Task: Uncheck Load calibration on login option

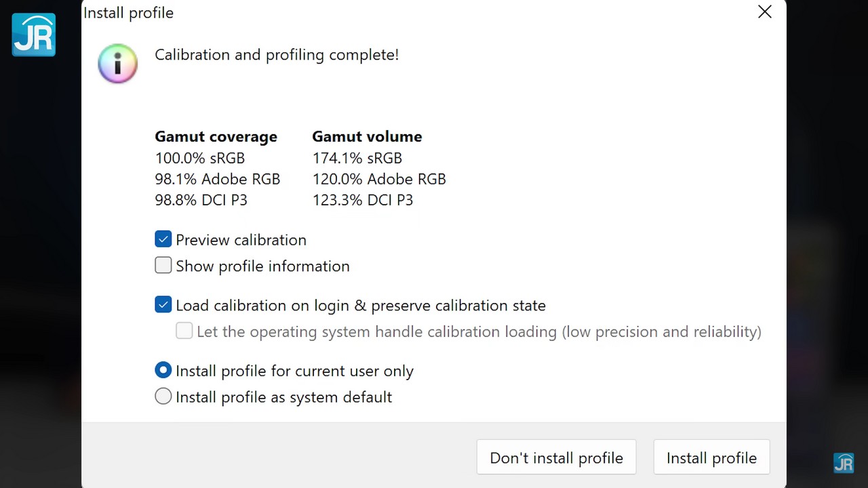Action: click(x=163, y=305)
